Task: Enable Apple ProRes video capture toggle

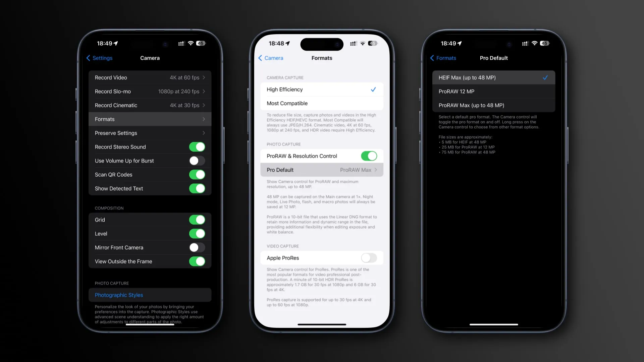Action: coord(368,258)
